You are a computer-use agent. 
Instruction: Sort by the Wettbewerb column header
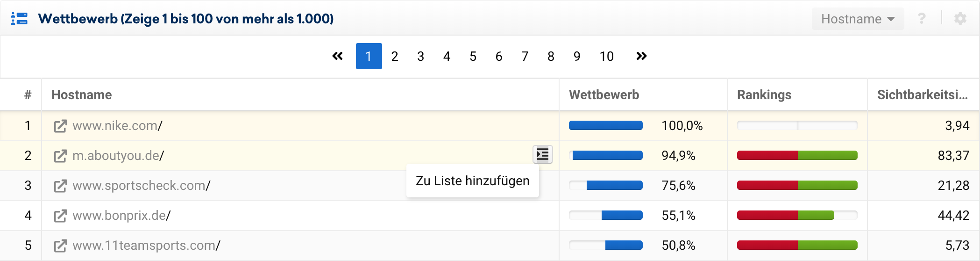[x=604, y=95]
